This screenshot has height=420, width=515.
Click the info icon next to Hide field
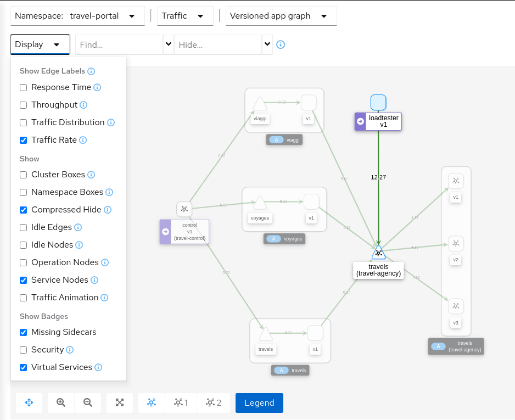point(281,44)
